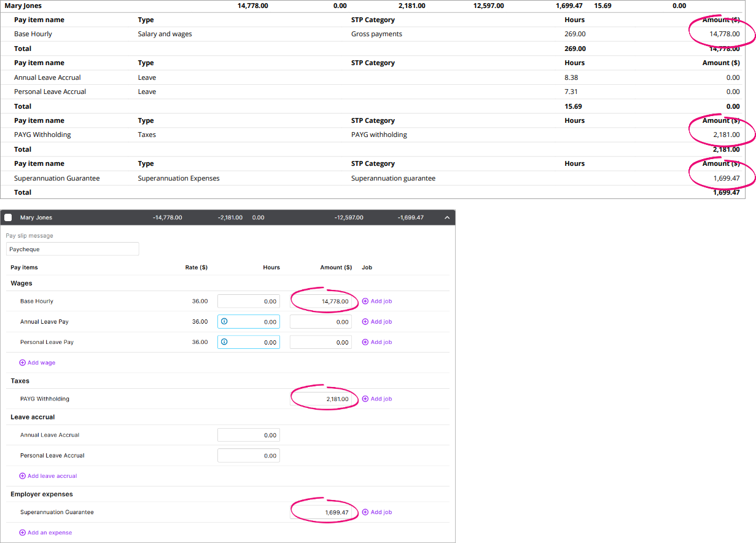Collapse the Mary Jones pay row chevron
Viewport: 756px width, 543px height.
447,217
